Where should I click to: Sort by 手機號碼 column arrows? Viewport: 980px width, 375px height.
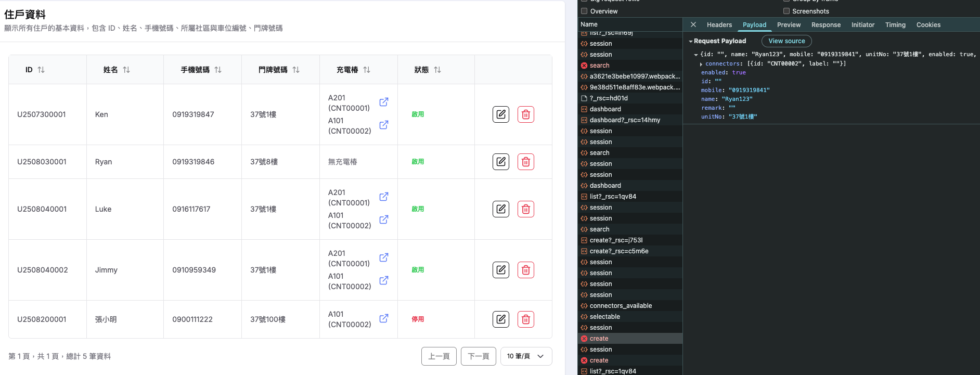point(218,70)
